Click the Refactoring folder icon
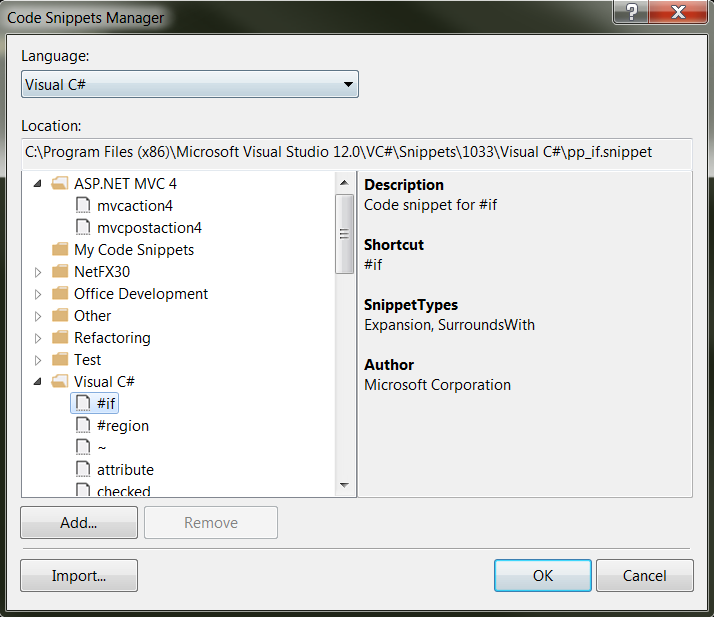The height and width of the screenshot is (617, 714). pos(60,337)
